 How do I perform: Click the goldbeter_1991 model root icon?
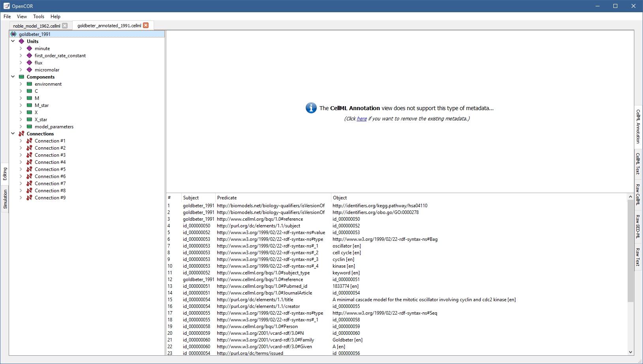13,34
